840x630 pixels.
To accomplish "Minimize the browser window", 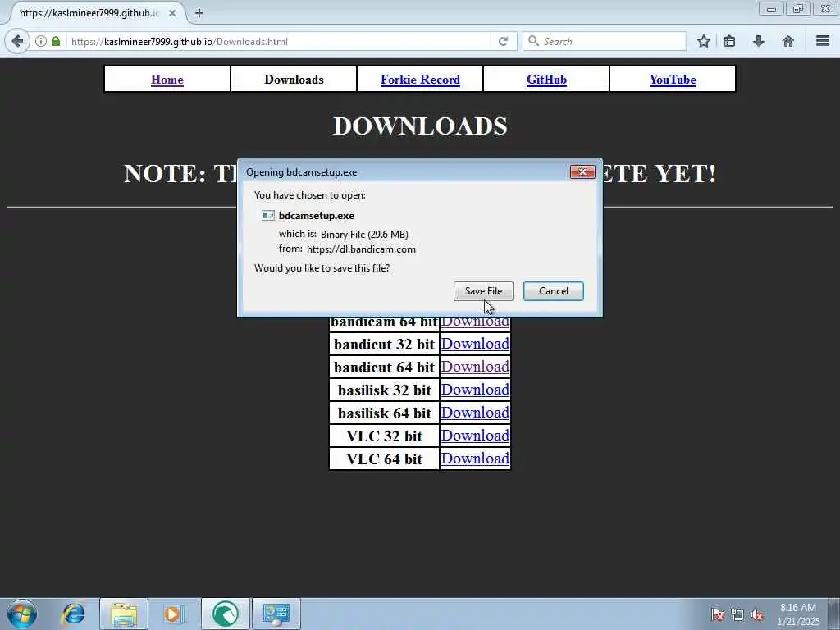I will 771,8.
